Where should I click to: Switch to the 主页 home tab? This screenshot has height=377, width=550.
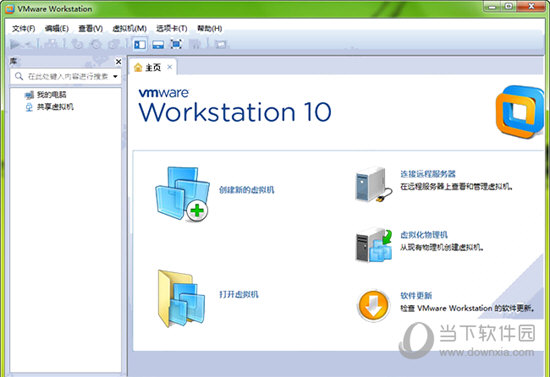pyautogui.click(x=154, y=67)
